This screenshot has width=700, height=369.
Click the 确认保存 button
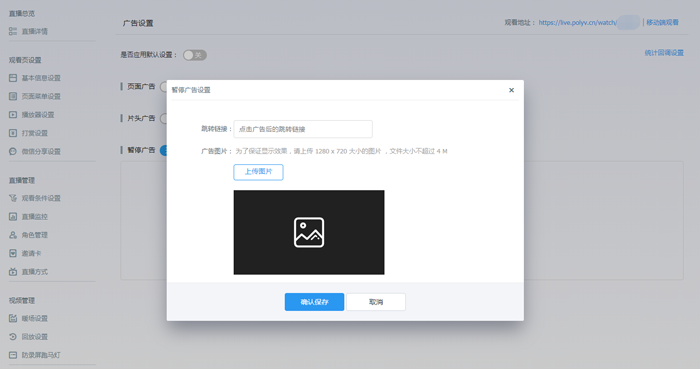coord(314,302)
